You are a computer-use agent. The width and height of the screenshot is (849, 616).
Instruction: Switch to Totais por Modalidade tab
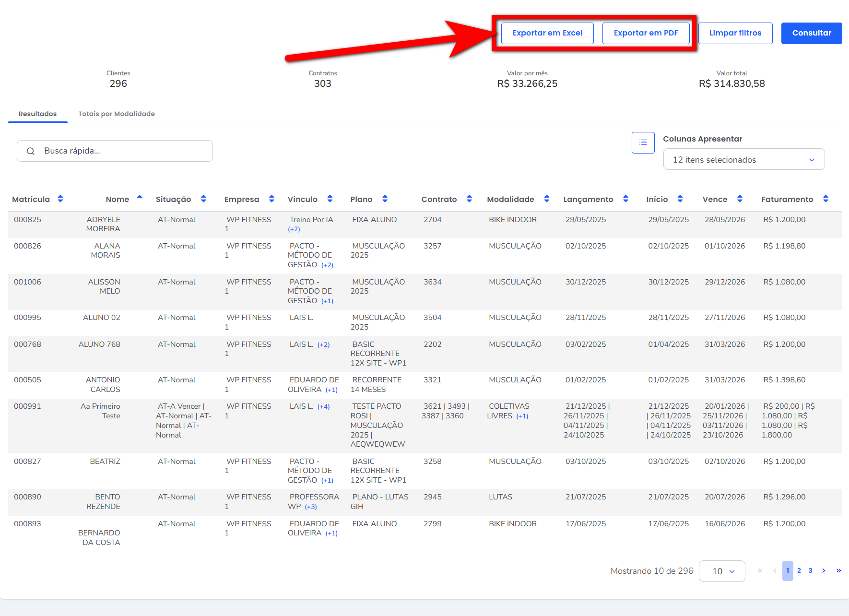coord(117,114)
